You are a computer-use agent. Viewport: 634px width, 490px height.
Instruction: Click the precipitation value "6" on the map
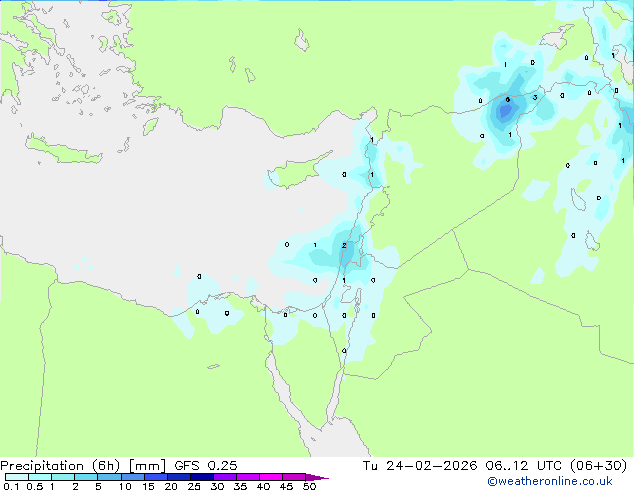[508, 100]
